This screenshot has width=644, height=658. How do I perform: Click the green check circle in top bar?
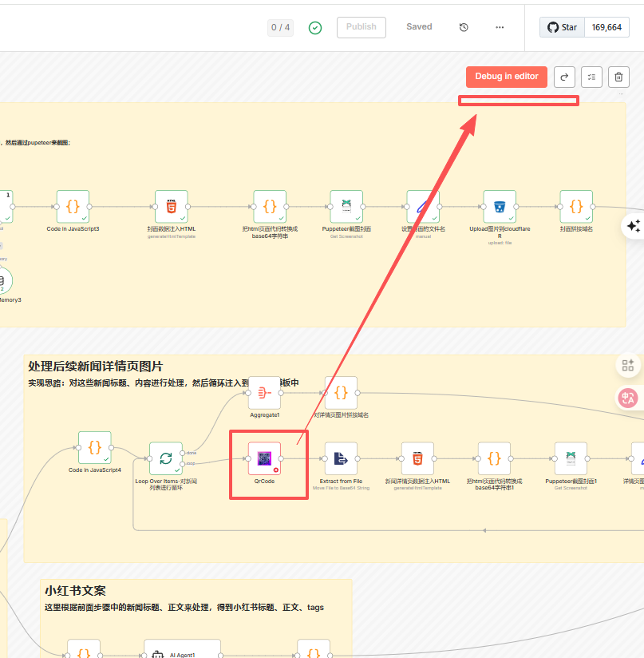click(315, 26)
